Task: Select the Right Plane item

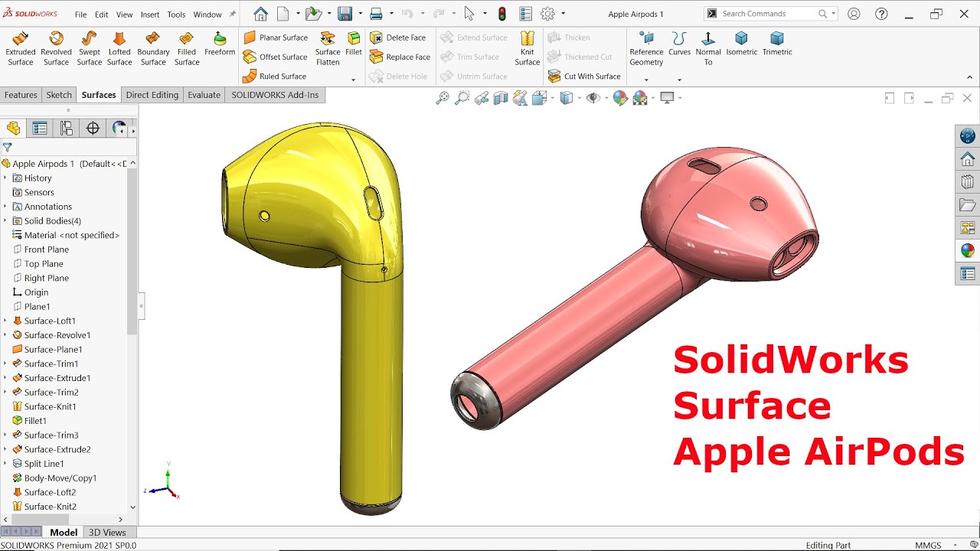Action: pyautogui.click(x=41, y=278)
